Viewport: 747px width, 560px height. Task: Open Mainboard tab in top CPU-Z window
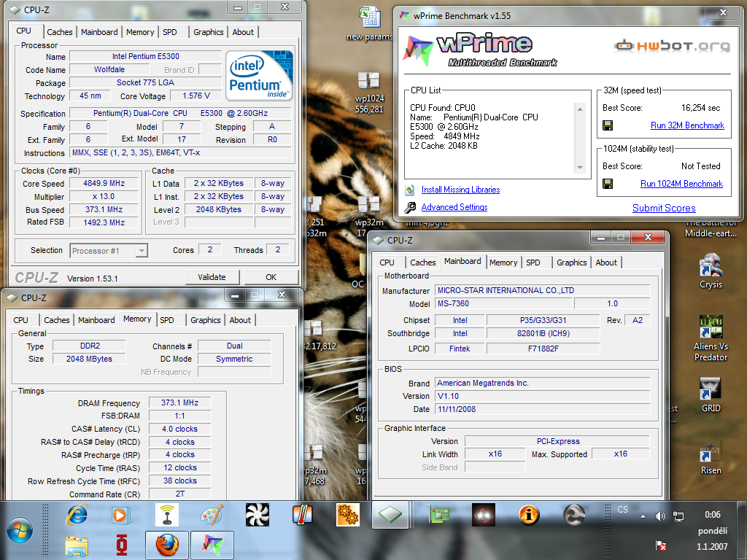coord(99,32)
